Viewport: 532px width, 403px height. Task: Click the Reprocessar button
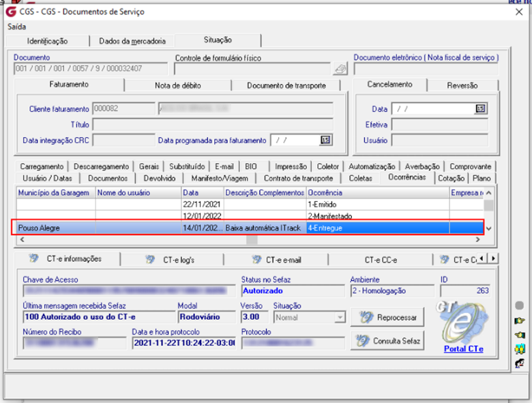[x=387, y=318]
